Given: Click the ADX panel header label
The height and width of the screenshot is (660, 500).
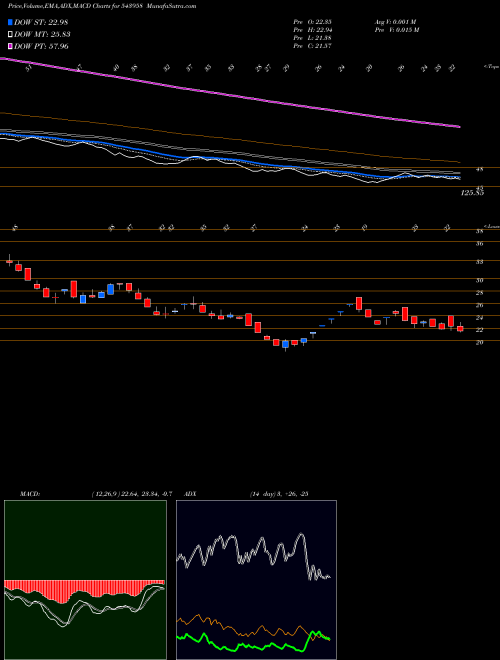Looking at the screenshot, I should click(x=191, y=494).
